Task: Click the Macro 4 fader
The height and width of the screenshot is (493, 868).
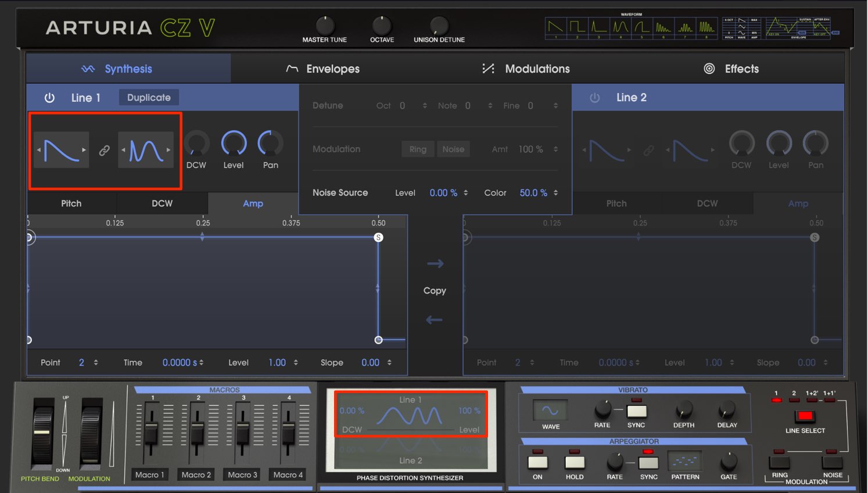Action: (x=289, y=433)
